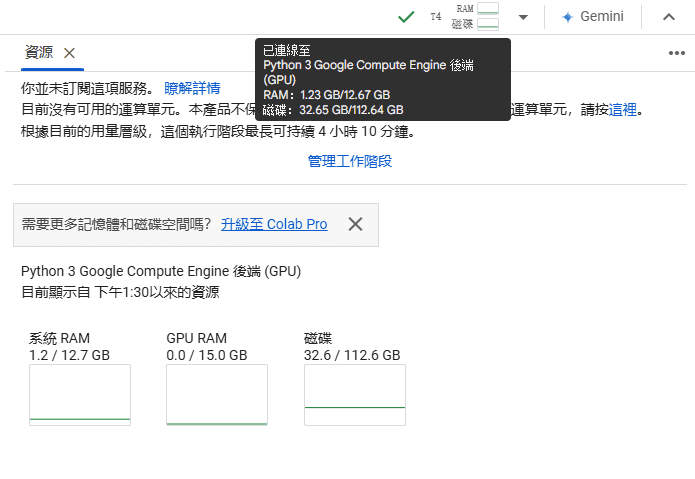Click the 已連線至 tooltip heading
Image resolution: width=695 pixels, height=479 pixels.
(286, 50)
